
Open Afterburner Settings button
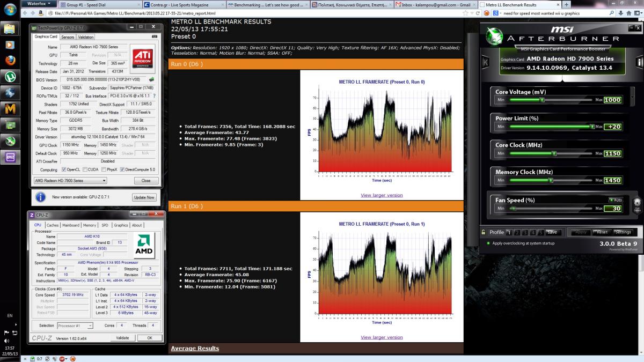point(623,232)
